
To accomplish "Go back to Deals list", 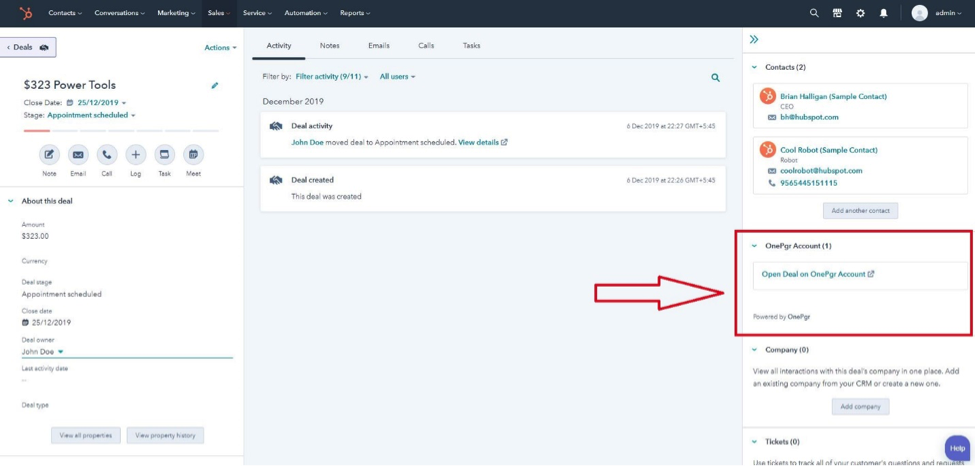I will pos(28,47).
